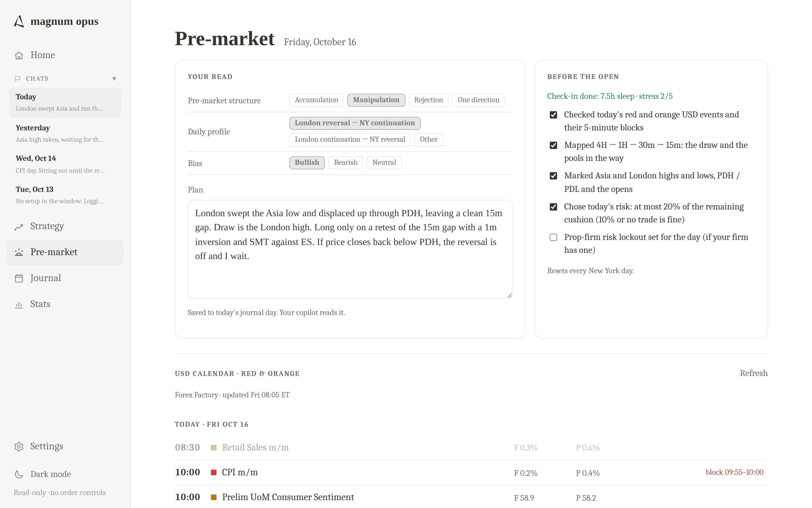Uncheck the Marked Asia and London highs checkbox
Image resolution: width=812 pixels, height=508 pixels.
tap(553, 176)
